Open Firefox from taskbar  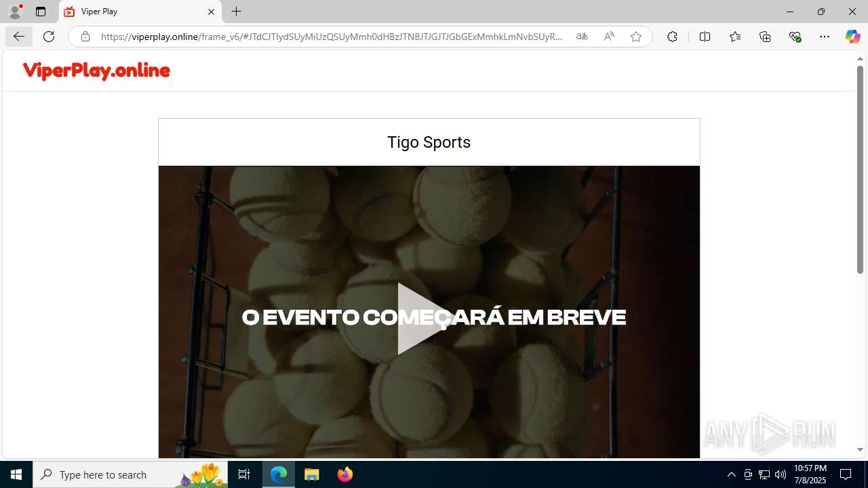344,474
